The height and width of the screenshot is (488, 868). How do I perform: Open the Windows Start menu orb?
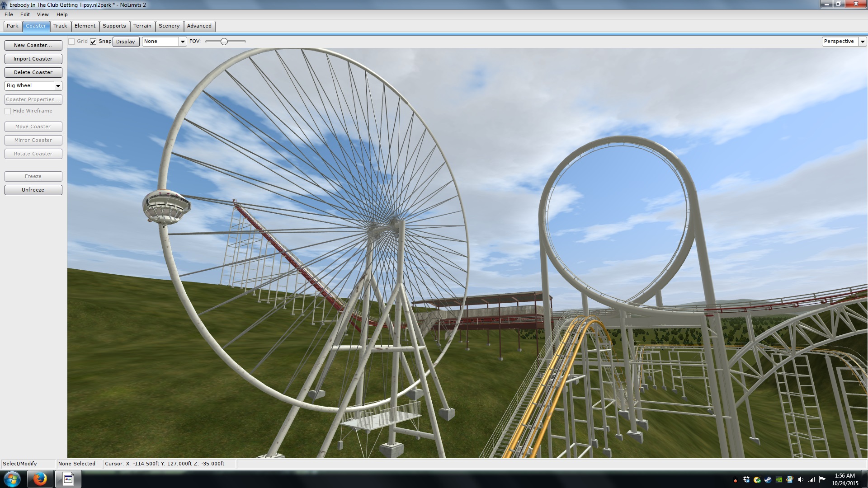[x=12, y=479]
